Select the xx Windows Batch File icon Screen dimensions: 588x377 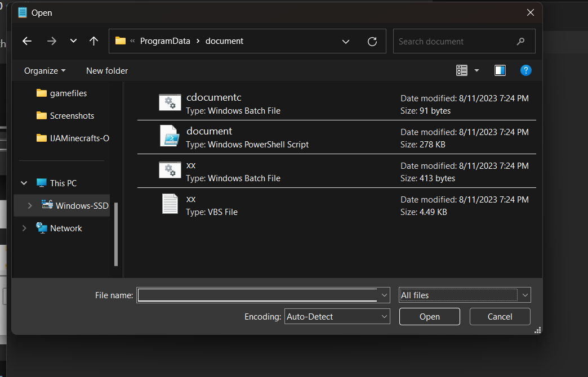[x=170, y=170]
